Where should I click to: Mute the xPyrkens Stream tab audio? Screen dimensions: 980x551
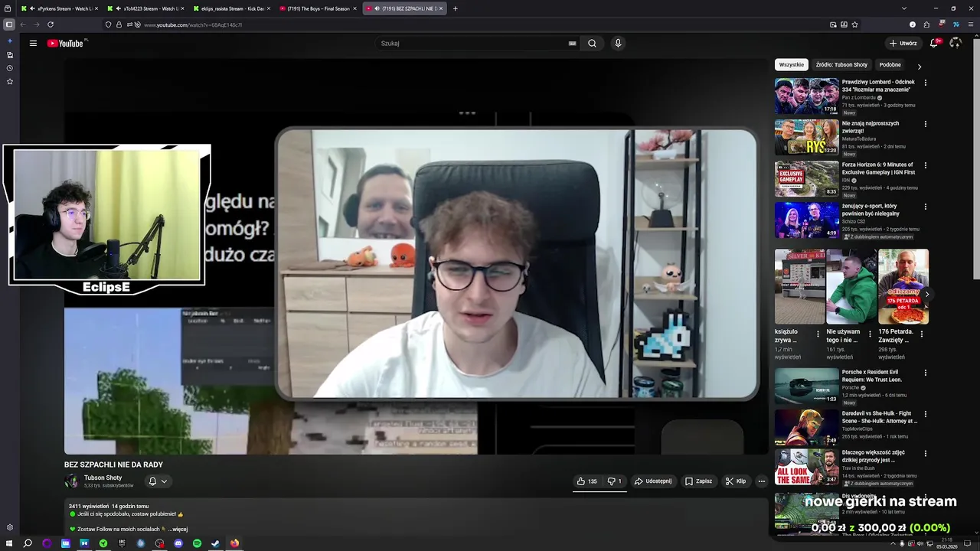coord(32,8)
